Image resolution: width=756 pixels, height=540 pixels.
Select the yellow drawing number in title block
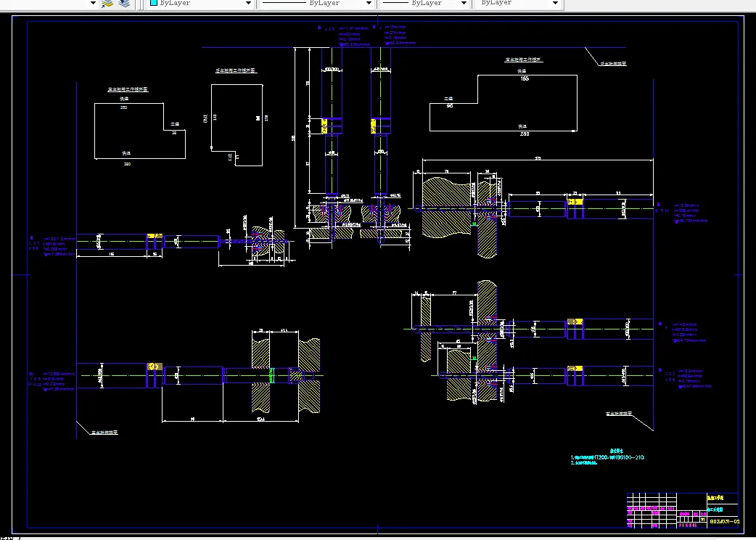[x=725, y=521]
